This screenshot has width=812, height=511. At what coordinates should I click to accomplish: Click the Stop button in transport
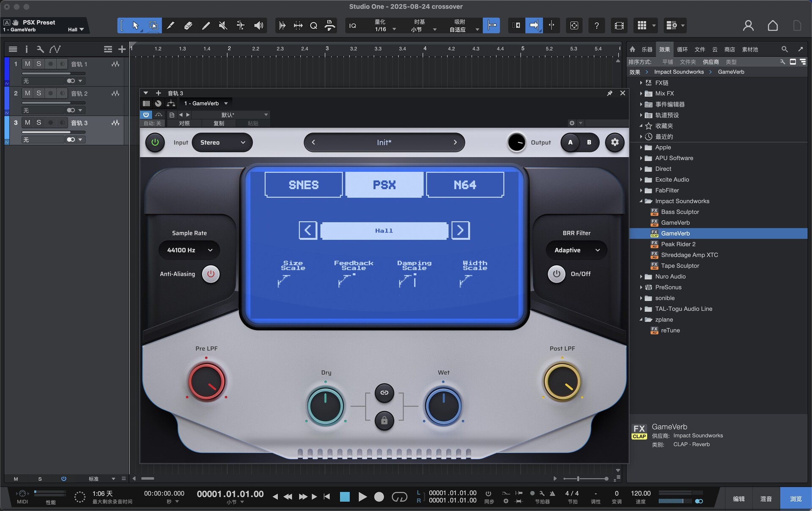(345, 497)
